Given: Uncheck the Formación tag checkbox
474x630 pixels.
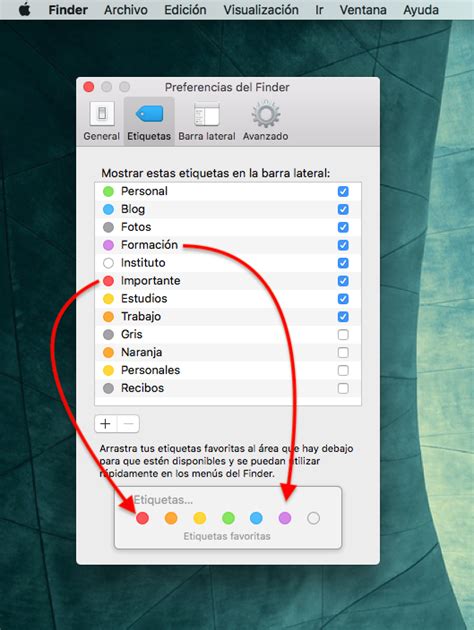Looking at the screenshot, I should click(x=343, y=245).
